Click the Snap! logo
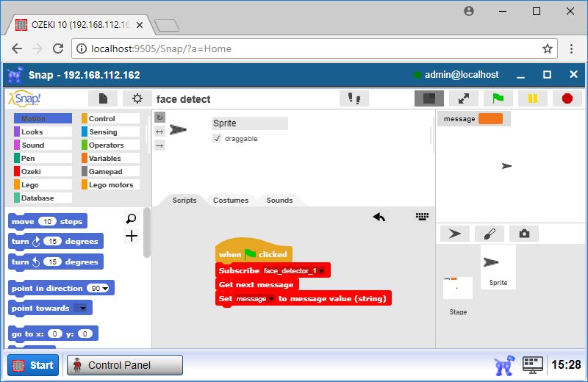This screenshot has width=588, height=382. (x=24, y=98)
